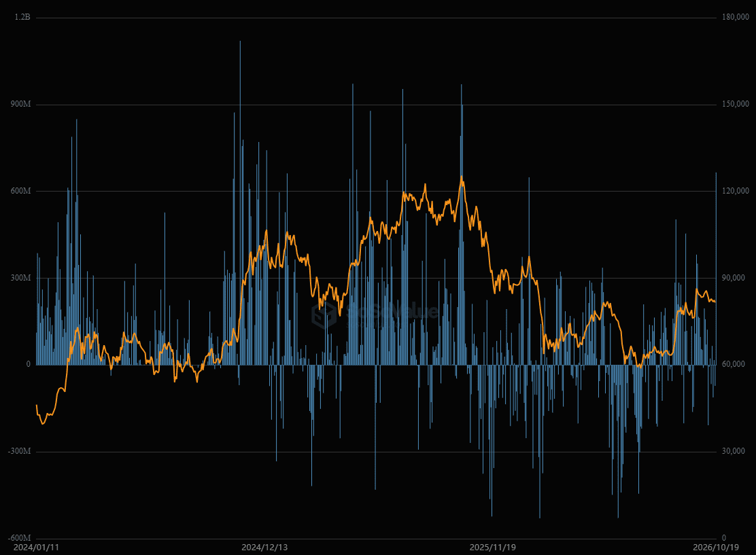The width and height of the screenshot is (756, 555).
Task: Click the 1.2B left axis label
Action: [x=22, y=18]
